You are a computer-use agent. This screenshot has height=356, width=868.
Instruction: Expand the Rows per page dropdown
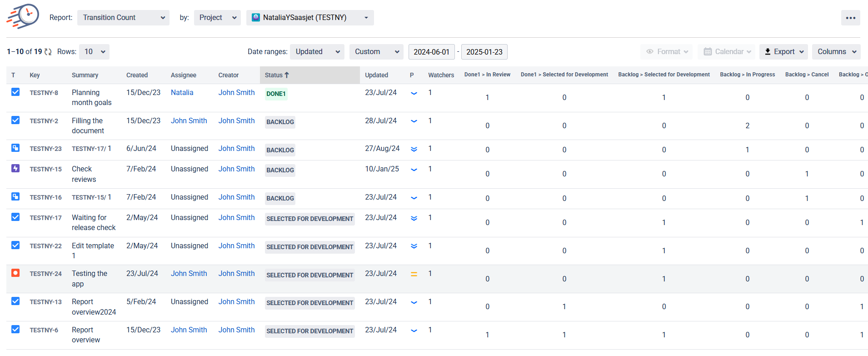[x=94, y=52]
